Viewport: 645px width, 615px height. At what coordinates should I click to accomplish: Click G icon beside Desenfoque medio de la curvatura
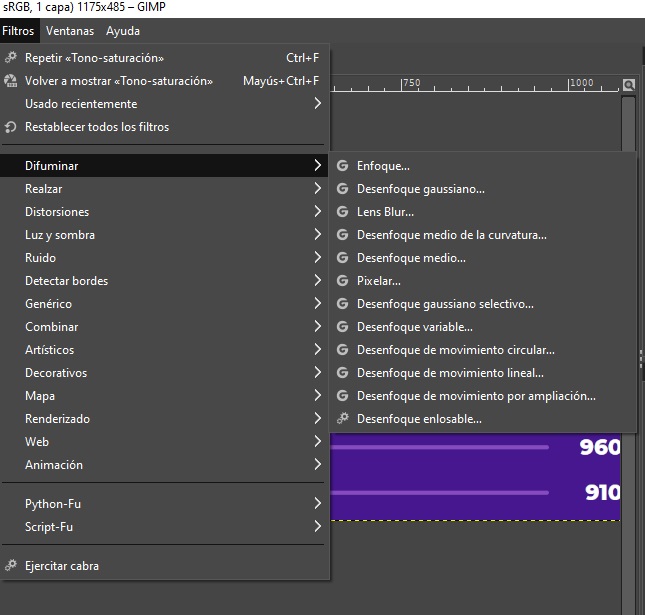point(342,235)
